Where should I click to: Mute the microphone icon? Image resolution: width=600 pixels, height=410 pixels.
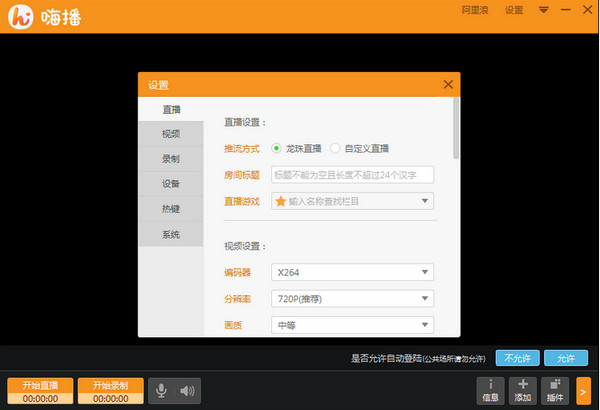[161, 390]
